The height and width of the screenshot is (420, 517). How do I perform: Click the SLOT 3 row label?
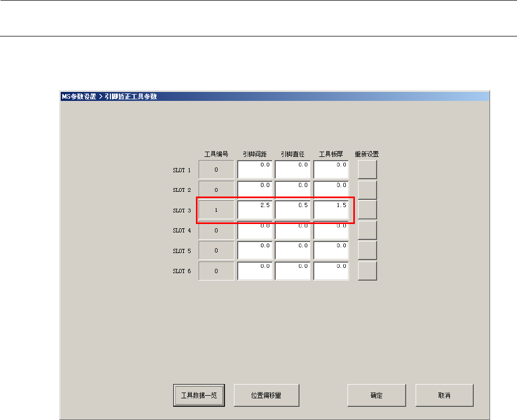182,210
